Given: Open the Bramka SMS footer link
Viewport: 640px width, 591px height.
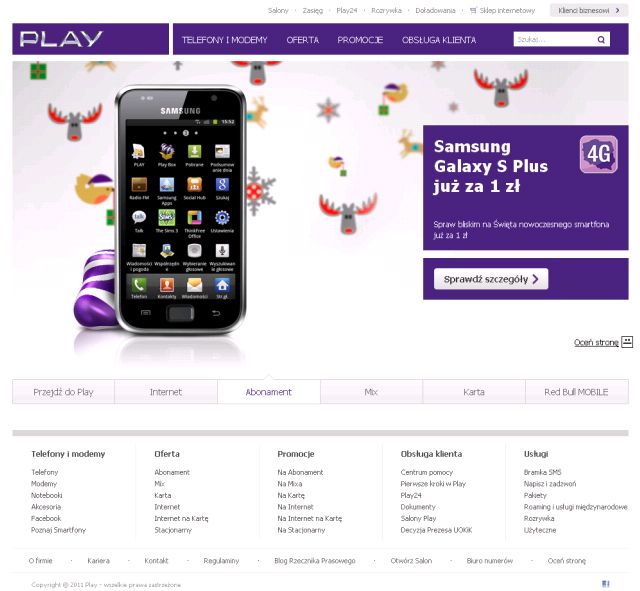Looking at the screenshot, I should (x=542, y=472).
